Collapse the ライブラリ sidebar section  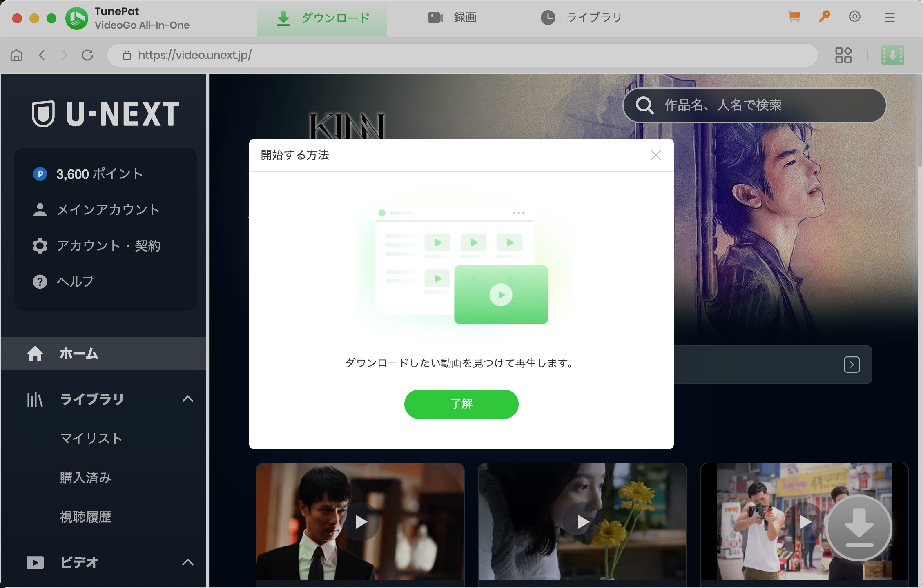pos(187,399)
